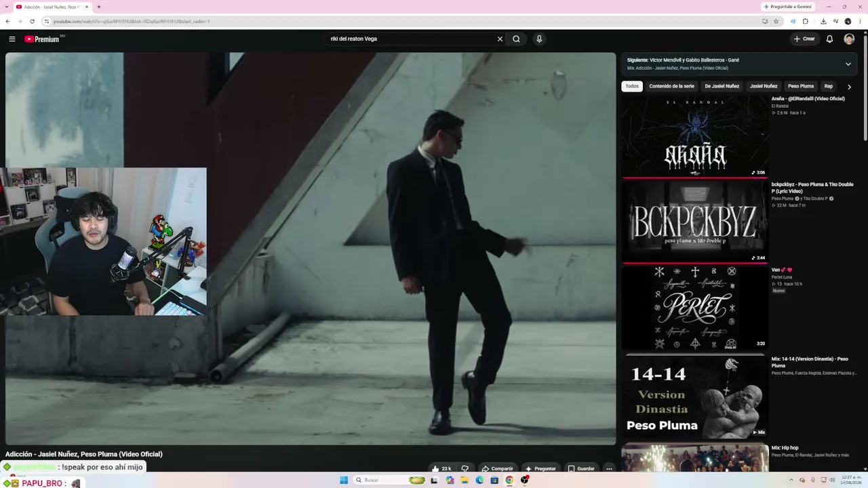Click the video title Adicción - Jasiel Nuñez
The height and width of the screenshot is (488, 868).
pos(84,454)
